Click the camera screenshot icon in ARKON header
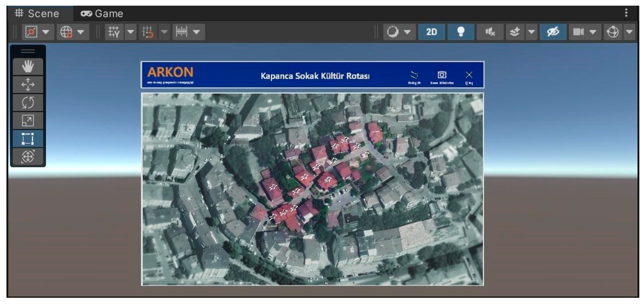 (x=442, y=75)
